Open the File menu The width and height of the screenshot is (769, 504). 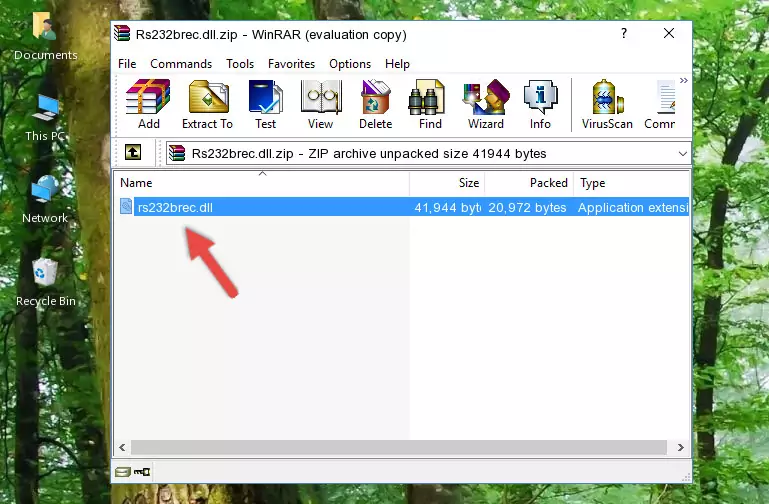[127, 64]
